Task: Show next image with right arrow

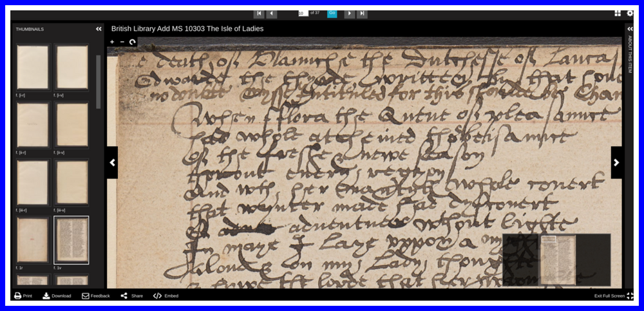Action: point(616,163)
